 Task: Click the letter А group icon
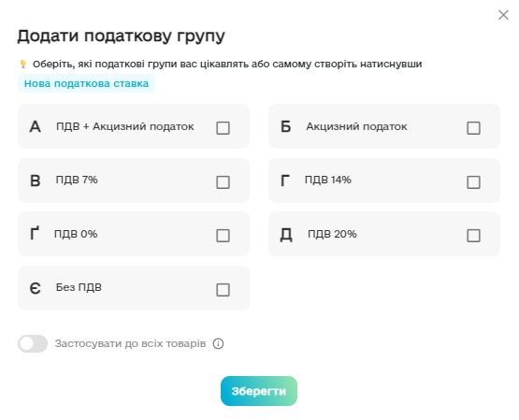point(36,127)
